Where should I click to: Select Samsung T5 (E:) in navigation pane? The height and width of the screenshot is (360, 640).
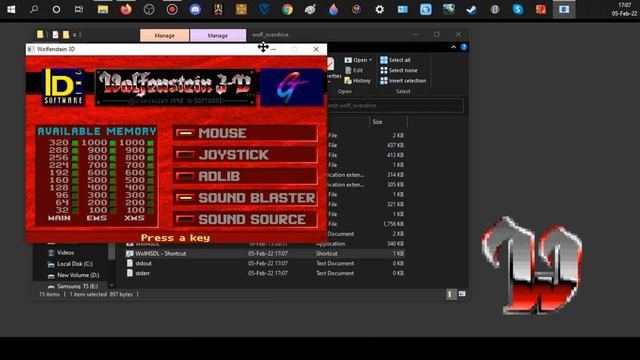point(73,286)
